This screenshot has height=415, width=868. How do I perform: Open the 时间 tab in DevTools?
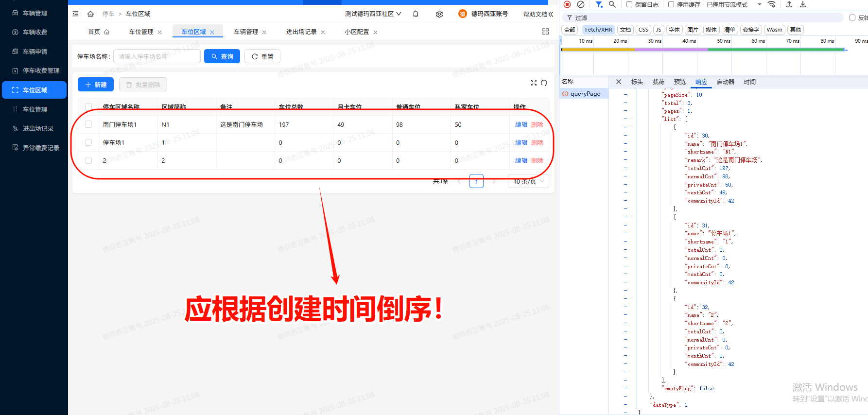[x=750, y=82]
